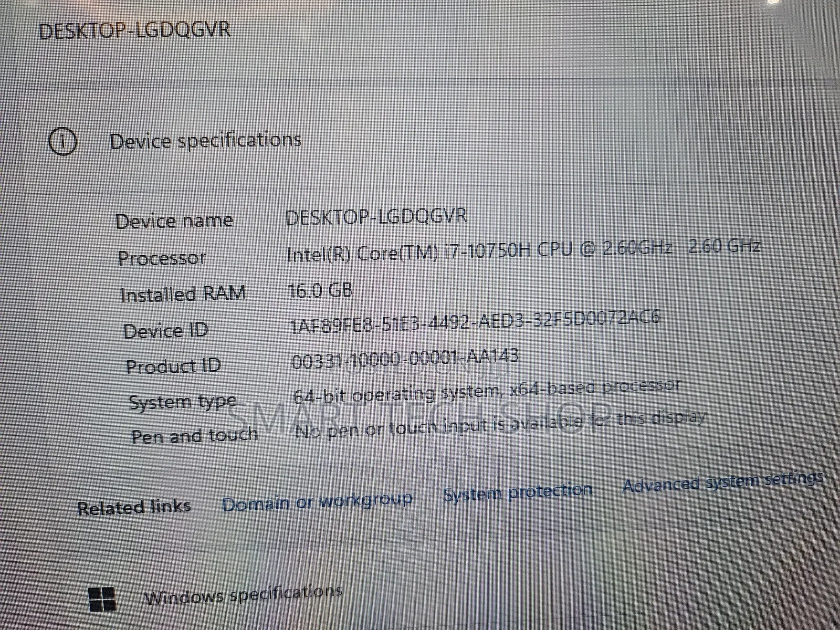The width and height of the screenshot is (840, 630).
Task: Select the 16.0 GB RAM value
Action: [x=321, y=290]
